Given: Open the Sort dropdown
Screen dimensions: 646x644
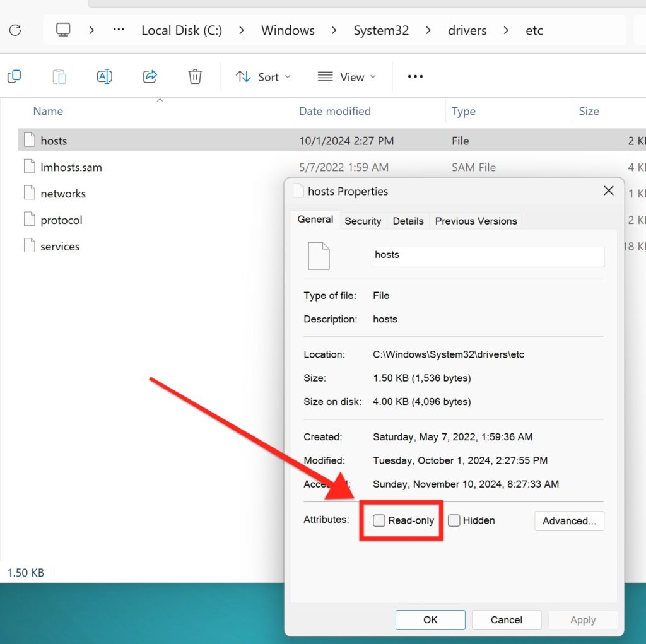Looking at the screenshot, I should [263, 77].
